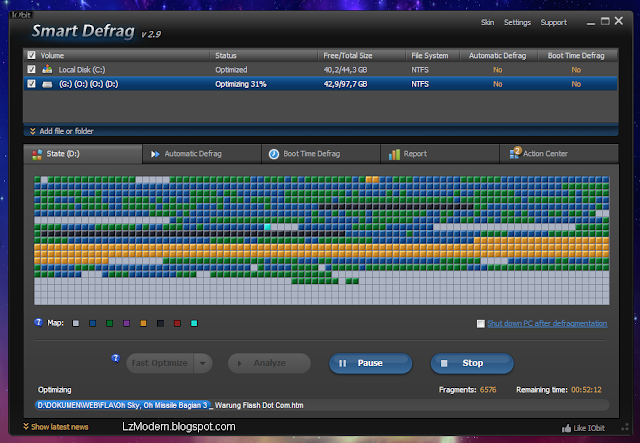
Task: Click the Automatic Defrag column header
Action: coord(498,55)
